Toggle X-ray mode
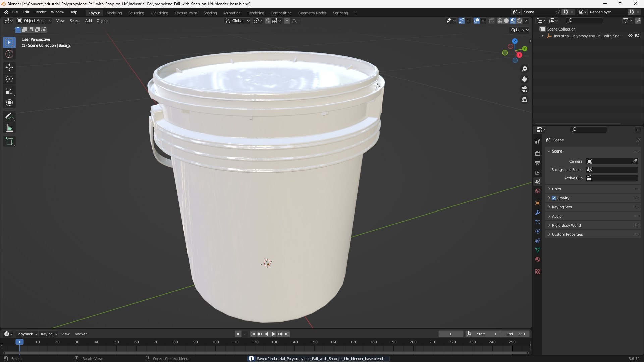Image resolution: width=644 pixels, height=362 pixels. [x=491, y=21]
